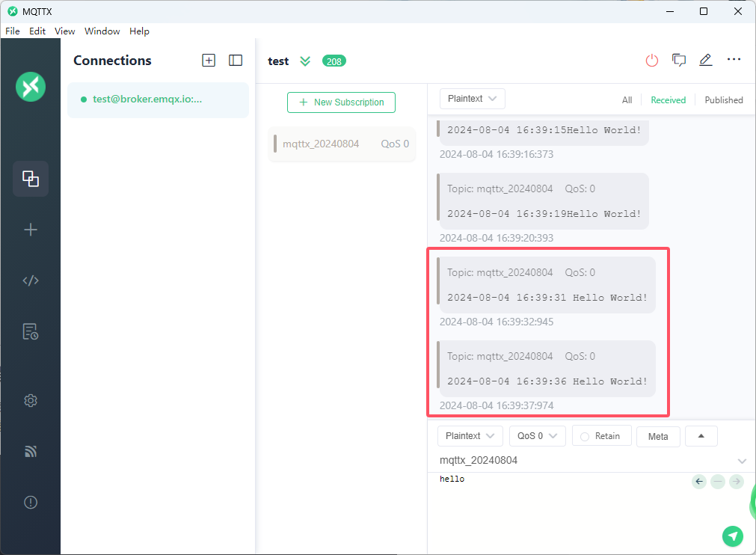Image resolution: width=756 pixels, height=555 pixels.
Task: Open the View menu
Action: [x=65, y=31]
